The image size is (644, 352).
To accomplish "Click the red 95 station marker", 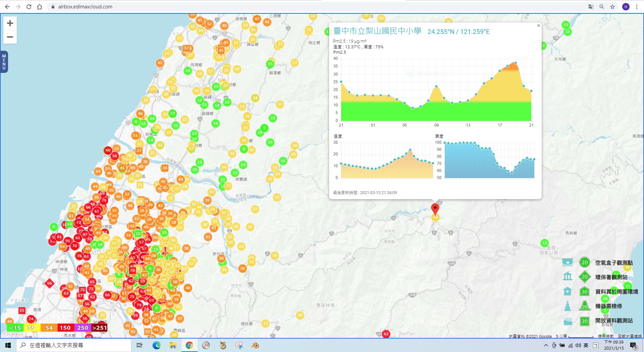I will (68, 241).
